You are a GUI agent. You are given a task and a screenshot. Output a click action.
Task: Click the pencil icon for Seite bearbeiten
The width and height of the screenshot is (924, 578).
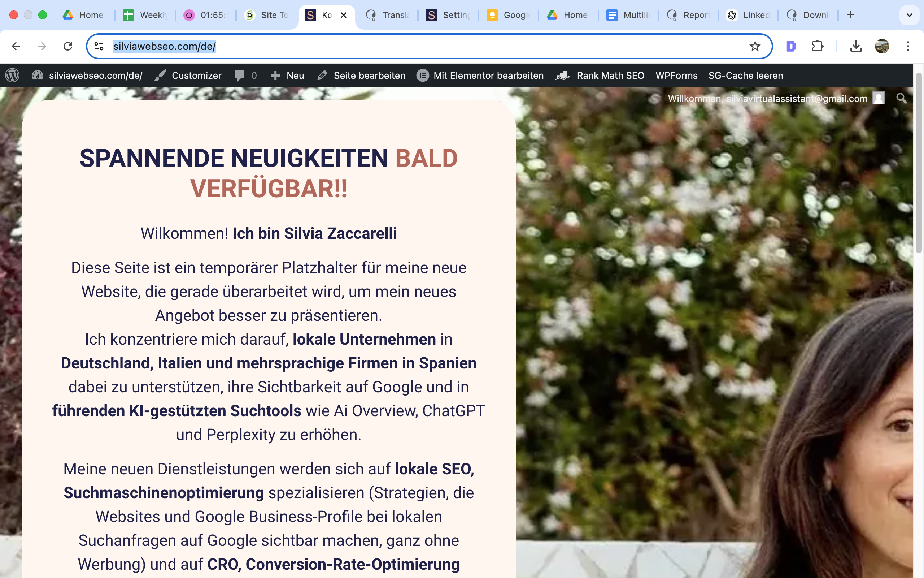click(x=322, y=75)
